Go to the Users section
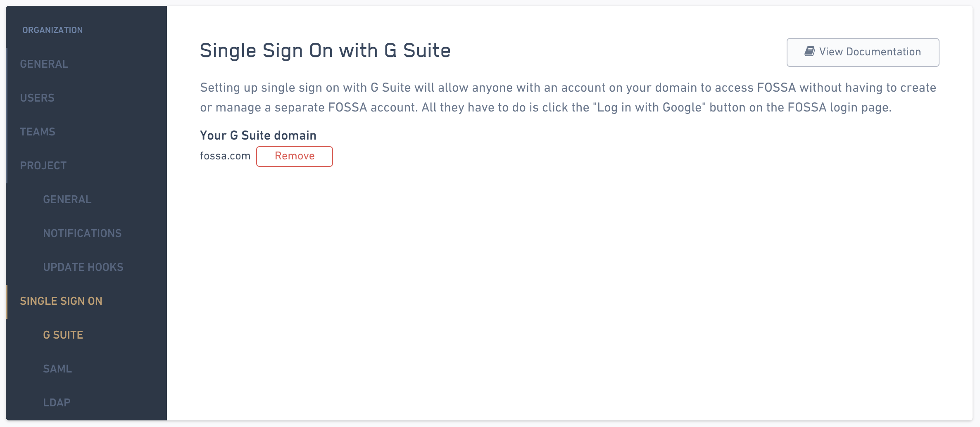This screenshot has width=980, height=427. 37,98
